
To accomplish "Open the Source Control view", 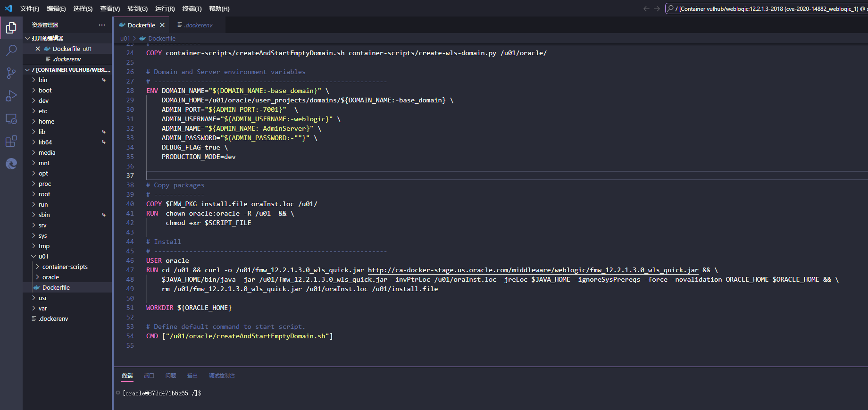I will point(11,73).
